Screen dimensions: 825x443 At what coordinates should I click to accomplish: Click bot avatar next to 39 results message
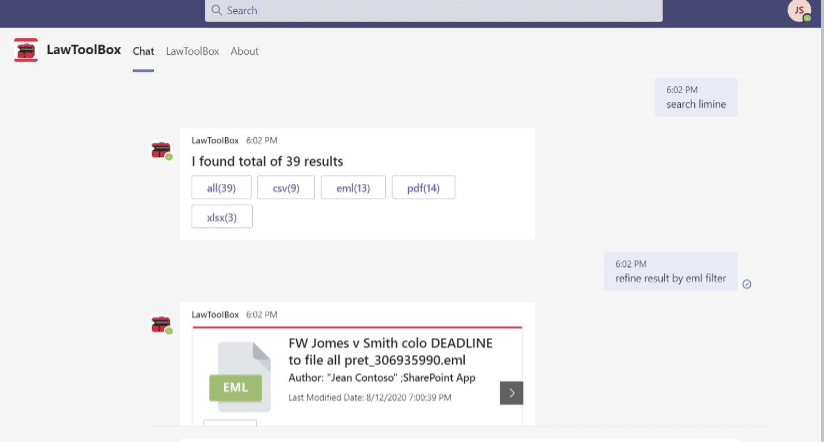162,150
